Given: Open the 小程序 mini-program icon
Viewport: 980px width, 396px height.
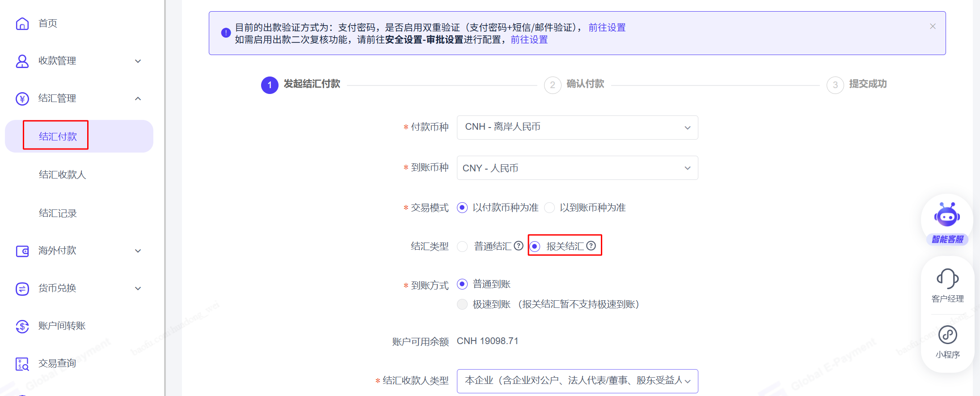Looking at the screenshot, I should coord(947,335).
